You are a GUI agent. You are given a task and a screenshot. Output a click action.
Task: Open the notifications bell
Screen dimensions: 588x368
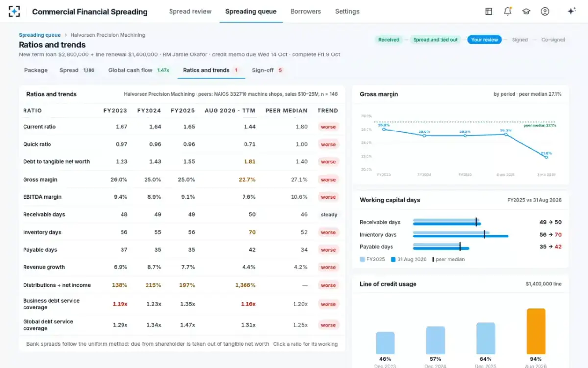[x=508, y=11]
